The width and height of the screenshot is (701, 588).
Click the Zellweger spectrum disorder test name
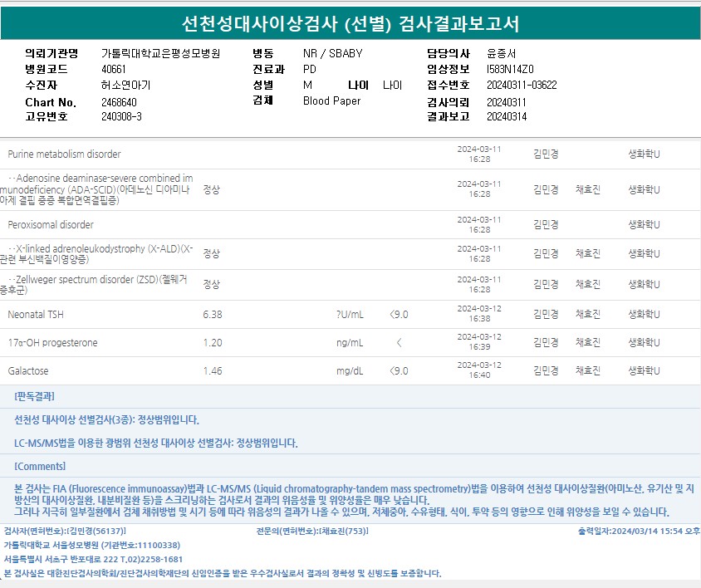(93, 284)
